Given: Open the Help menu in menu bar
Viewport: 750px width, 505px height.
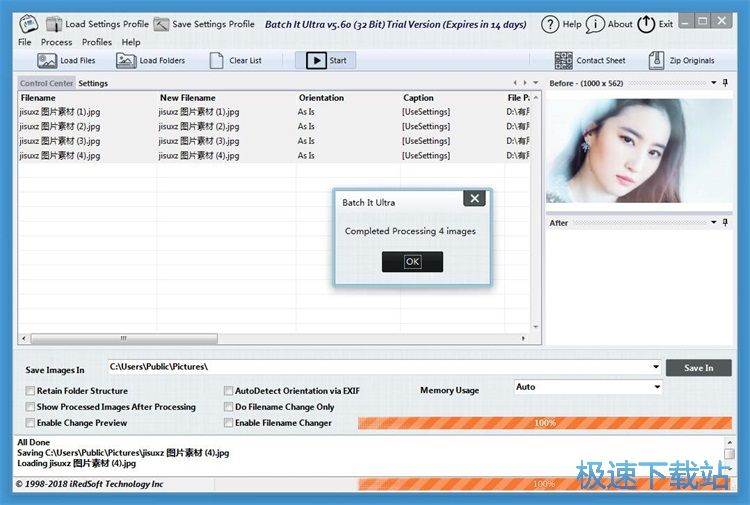Looking at the screenshot, I should (x=131, y=42).
